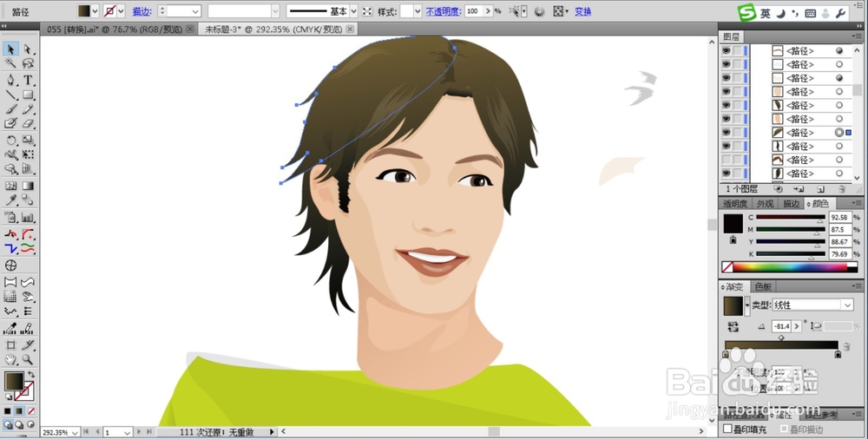Activate the Paintbrush tool
Image resolution: width=868 pixels, height=439 pixels.
click(10, 109)
